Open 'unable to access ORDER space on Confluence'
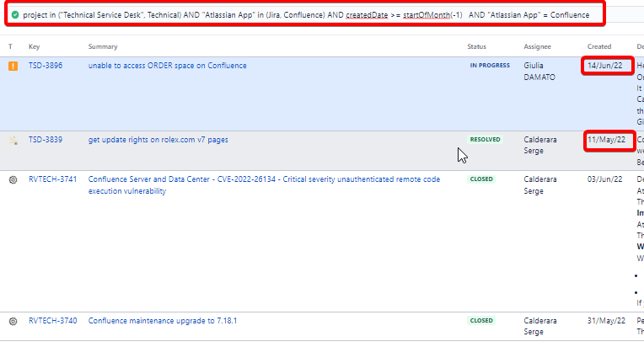Image resolution: width=644 pixels, height=347 pixels. coord(167,66)
